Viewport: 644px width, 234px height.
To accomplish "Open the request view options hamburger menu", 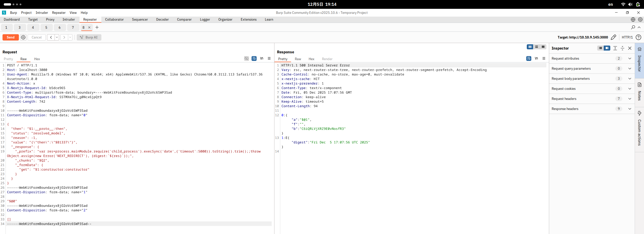I will click(x=269, y=58).
